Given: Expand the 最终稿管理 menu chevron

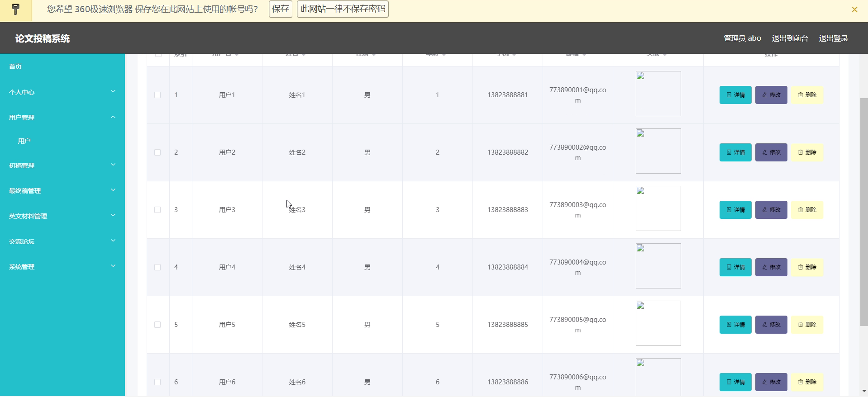Looking at the screenshot, I should pyautogui.click(x=113, y=190).
